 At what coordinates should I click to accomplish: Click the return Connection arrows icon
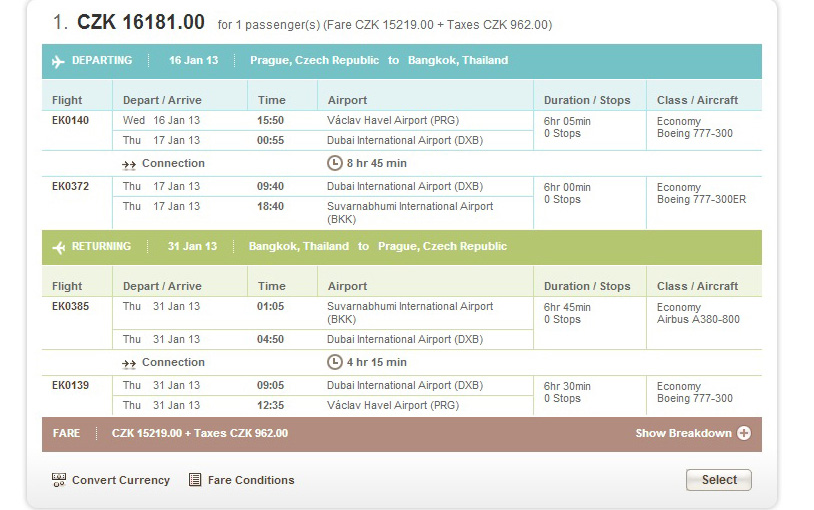pos(129,364)
